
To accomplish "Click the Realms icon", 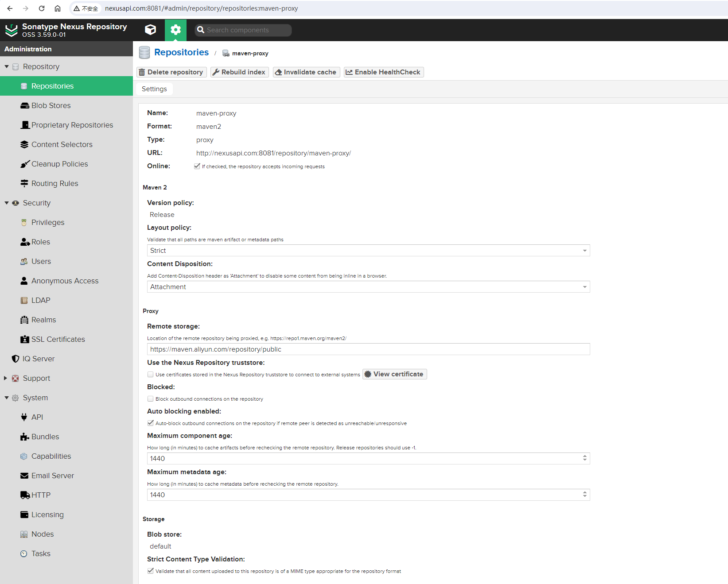I will tap(24, 320).
